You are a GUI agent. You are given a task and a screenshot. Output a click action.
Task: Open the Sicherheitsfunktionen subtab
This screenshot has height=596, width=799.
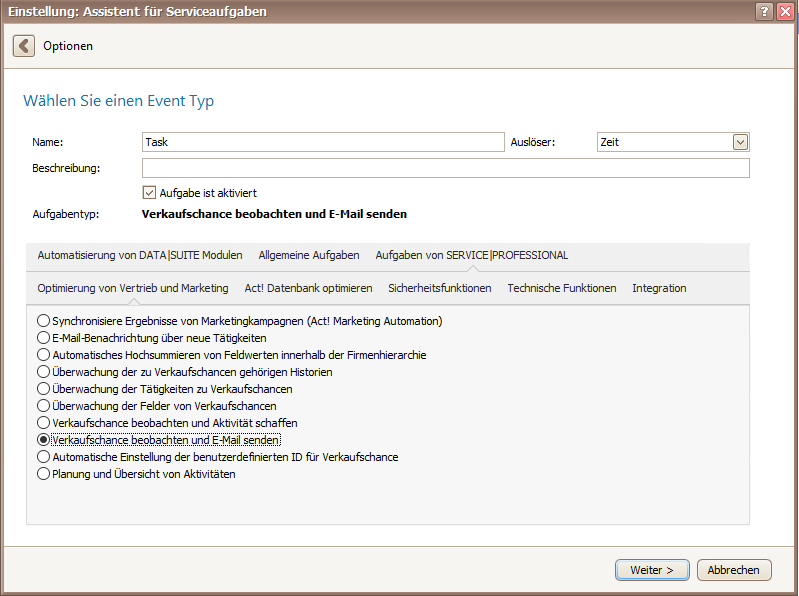pyautogui.click(x=440, y=288)
